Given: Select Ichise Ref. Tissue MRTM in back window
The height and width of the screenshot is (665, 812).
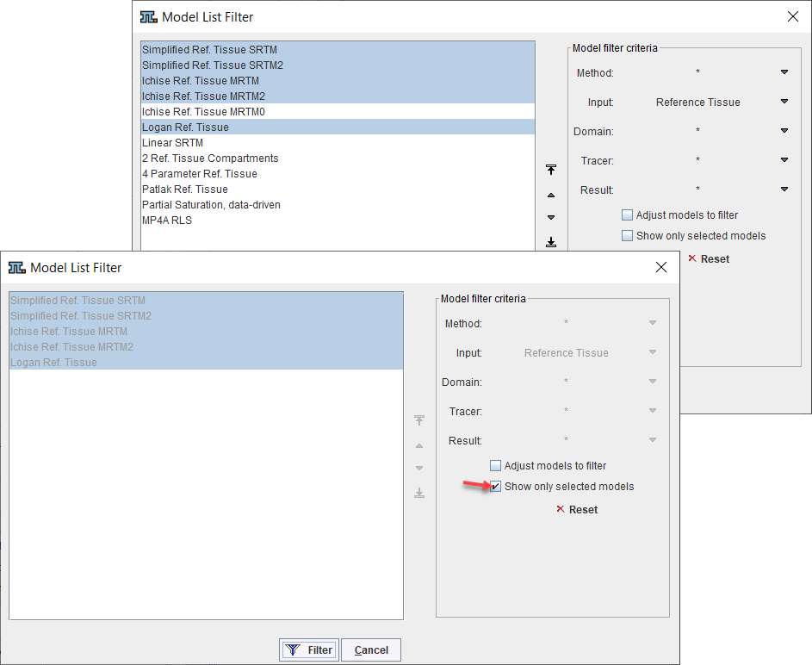Looking at the screenshot, I should click(338, 81).
